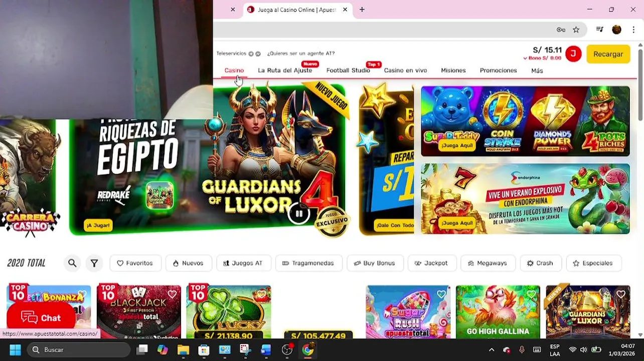This screenshot has width=644, height=361.
Task: Favorite the Lucky clover game
Action: tap(262, 294)
